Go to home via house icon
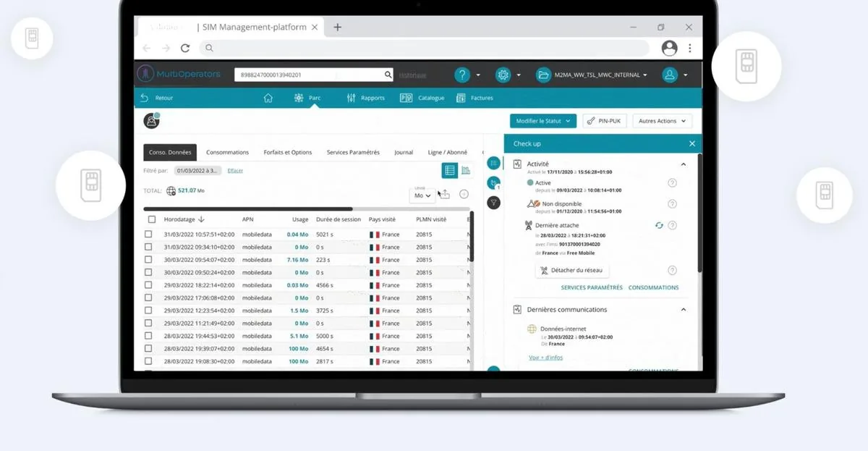 (268, 98)
